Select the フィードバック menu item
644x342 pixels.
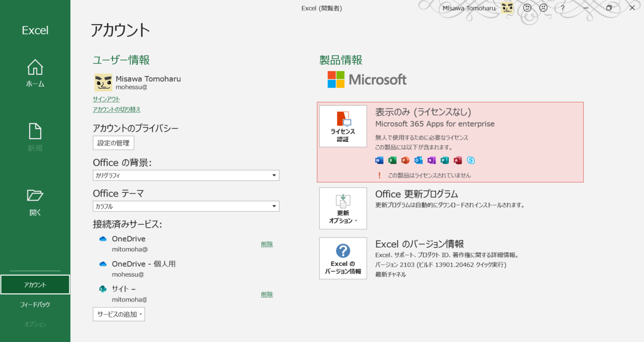click(x=35, y=304)
